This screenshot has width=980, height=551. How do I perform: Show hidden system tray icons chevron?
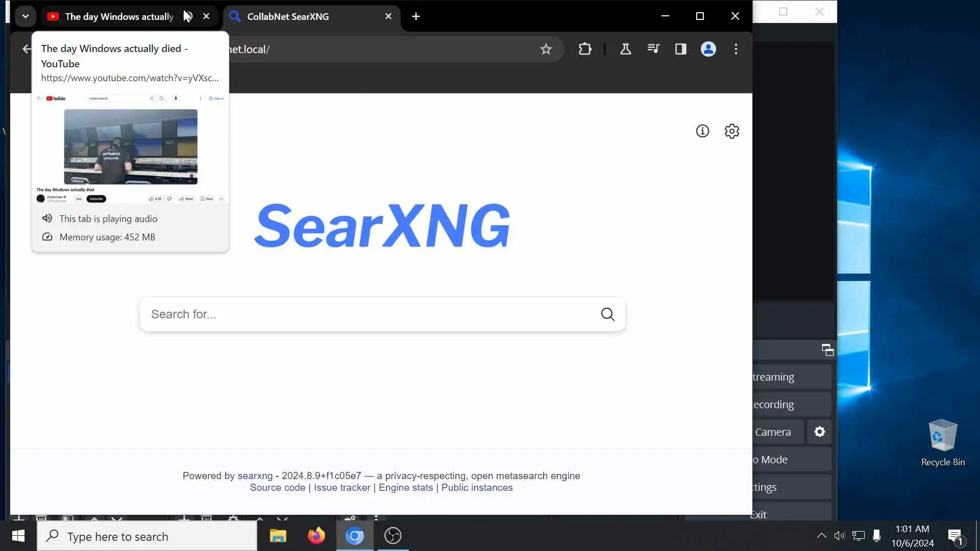click(821, 536)
